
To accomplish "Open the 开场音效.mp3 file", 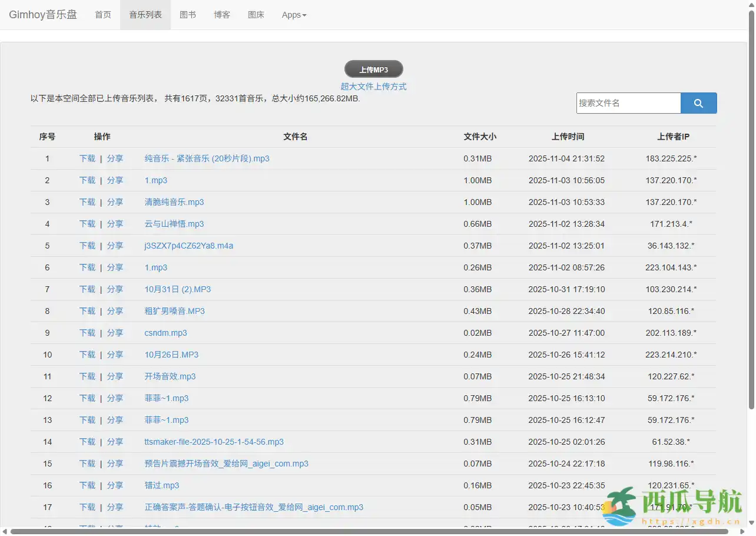I will pos(170,376).
